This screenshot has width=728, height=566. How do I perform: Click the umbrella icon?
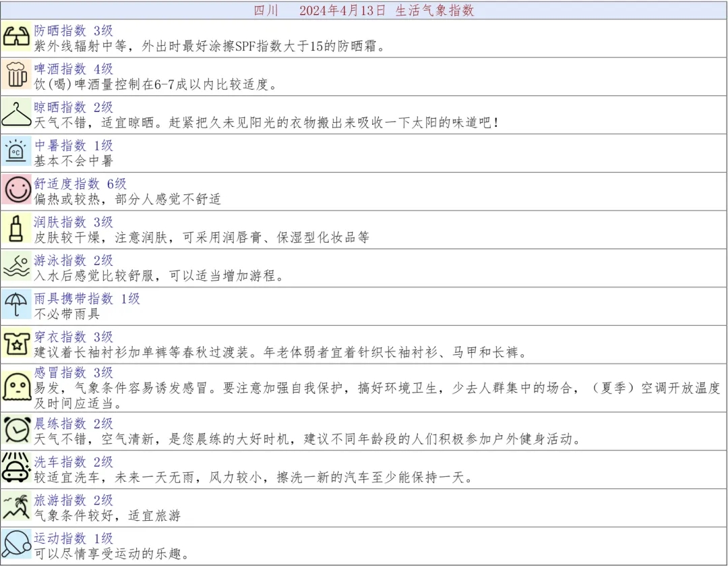click(17, 304)
